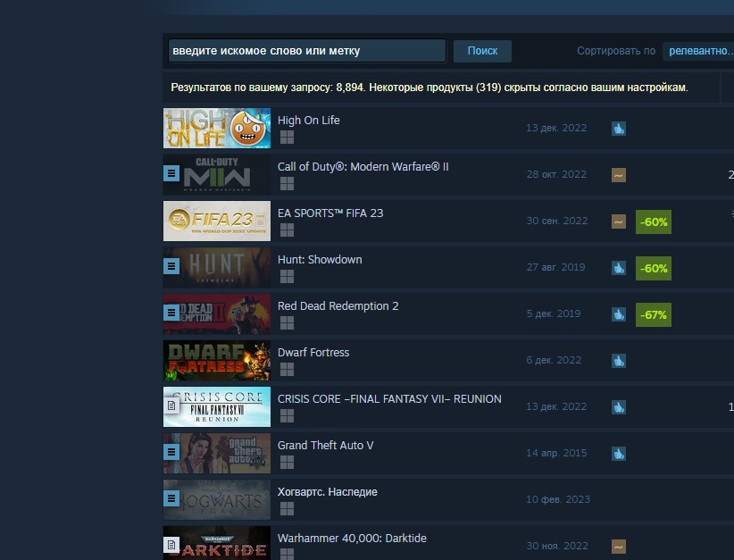Click the mixed review icon for EA SPORTS FIFA 23

pyautogui.click(x=619, y=221)
